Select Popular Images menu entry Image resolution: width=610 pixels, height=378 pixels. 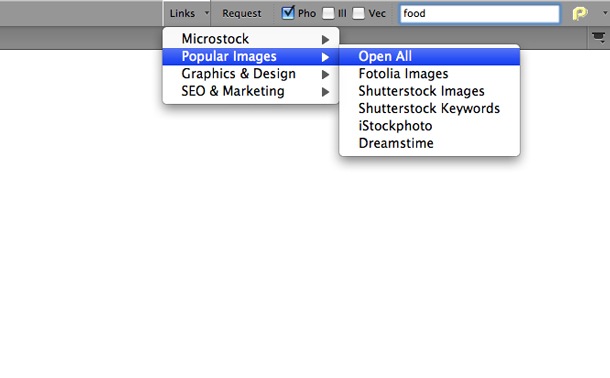pos(251,56)
